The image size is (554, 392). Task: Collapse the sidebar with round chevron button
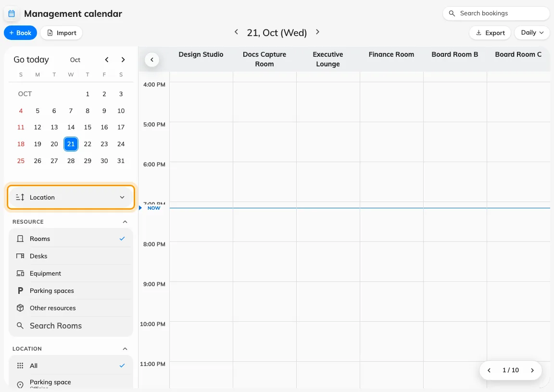tap(152, 59)
